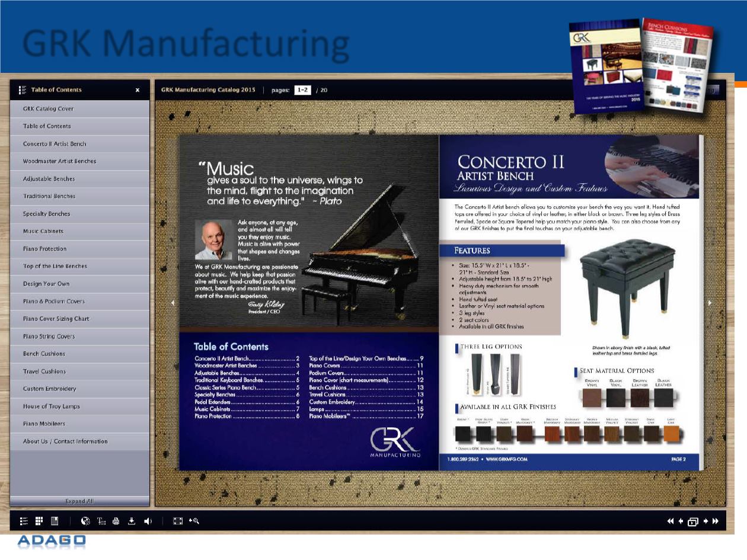
Task: Select the Brown Vinyl seat material swatch
Action: click(x=592, y=398)
